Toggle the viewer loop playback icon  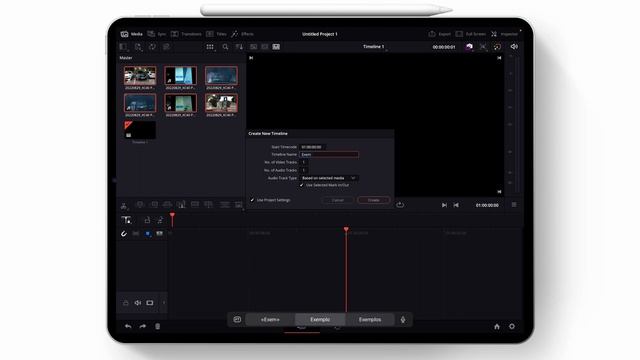[400, 205]
